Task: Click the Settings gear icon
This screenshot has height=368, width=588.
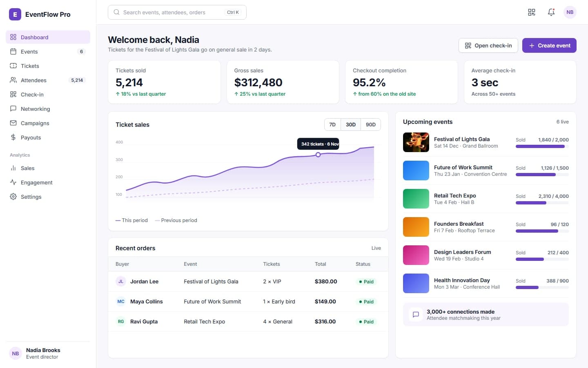Action: click(13, 197)
